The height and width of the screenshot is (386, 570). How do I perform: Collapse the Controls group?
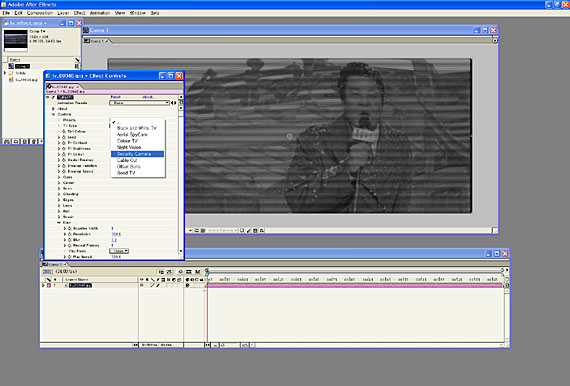pyautogui.click(x=53, y=114)
